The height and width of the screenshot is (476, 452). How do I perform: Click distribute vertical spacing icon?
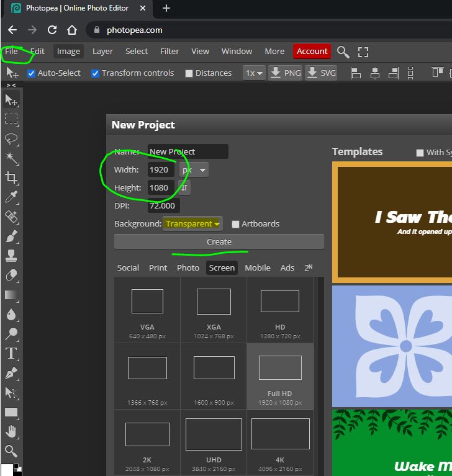coord(410,73)
